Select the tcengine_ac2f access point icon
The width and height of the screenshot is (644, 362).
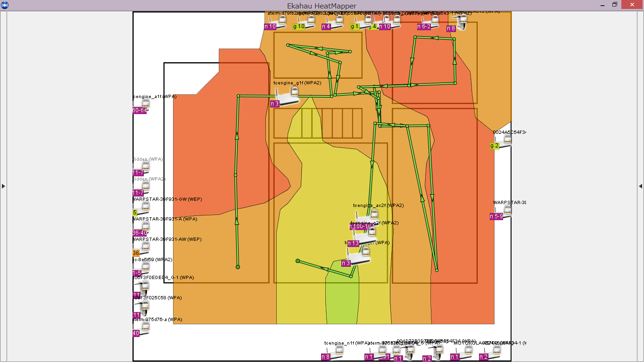pos(367,217)
